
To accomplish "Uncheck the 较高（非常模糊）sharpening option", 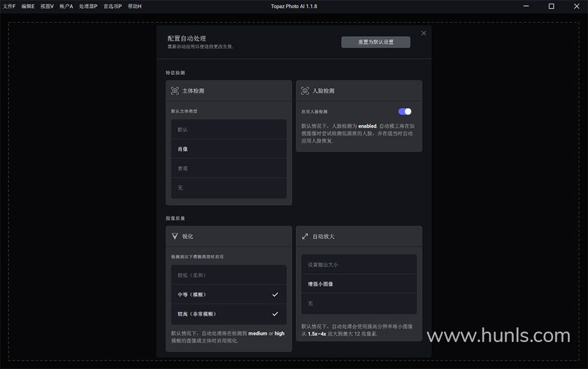I will coord(228,314).
